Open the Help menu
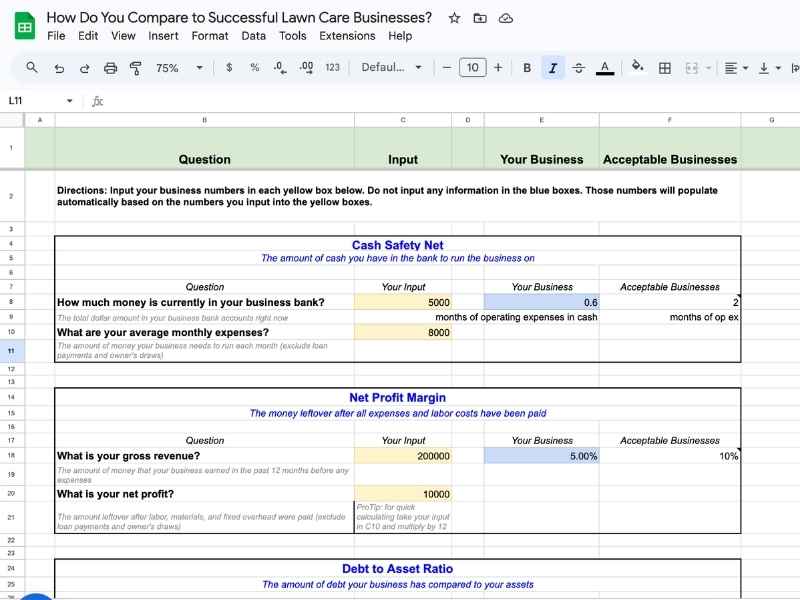This screenshot has height=600, width=800. tap(400, 36)
